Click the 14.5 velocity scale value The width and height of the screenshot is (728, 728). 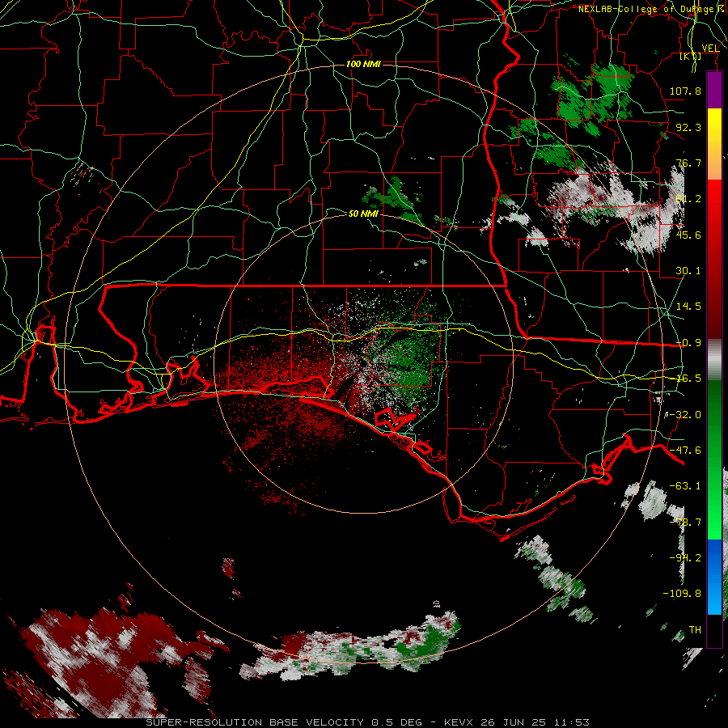coord(688,307)
